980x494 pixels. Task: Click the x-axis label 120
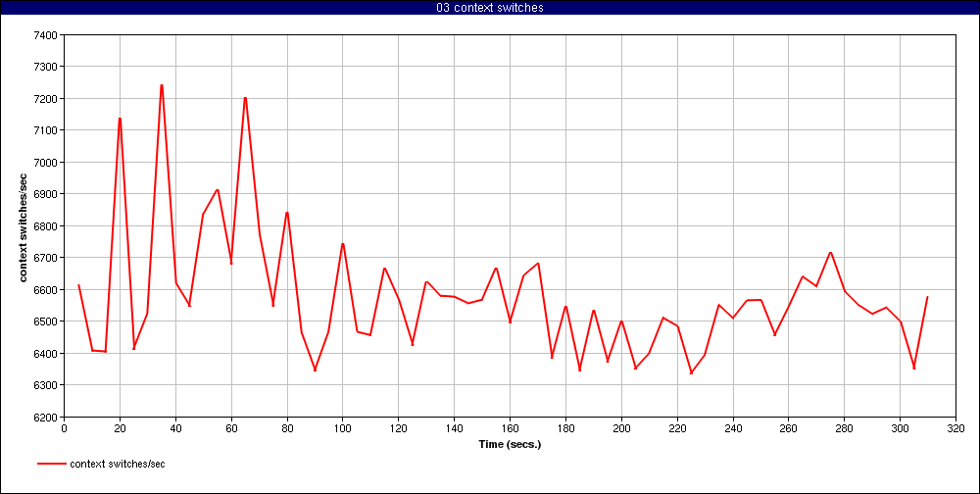pyautogui.click(x=398, y=428)
